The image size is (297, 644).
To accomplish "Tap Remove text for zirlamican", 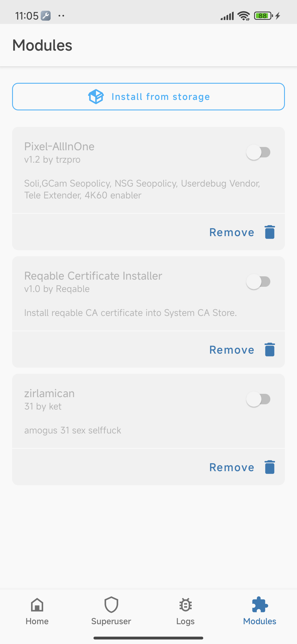I will pyautogui.click(x=232, y=468).
